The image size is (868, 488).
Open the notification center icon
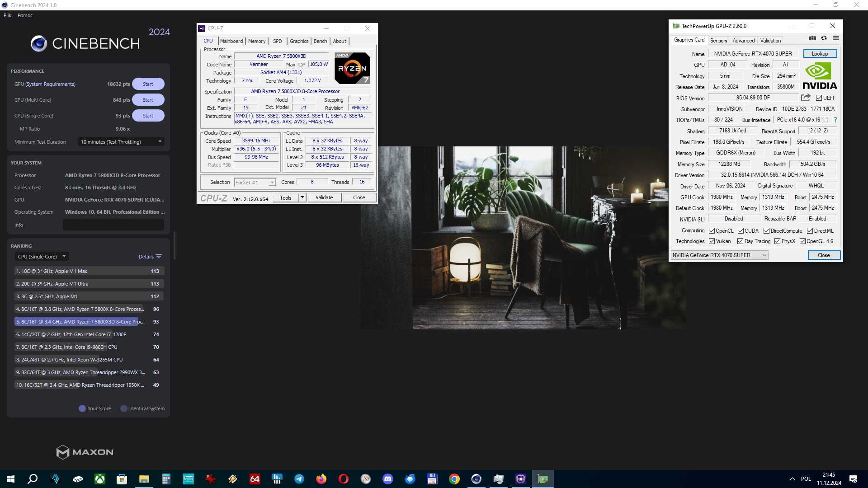pyautogui.click(x=853, y=479)
